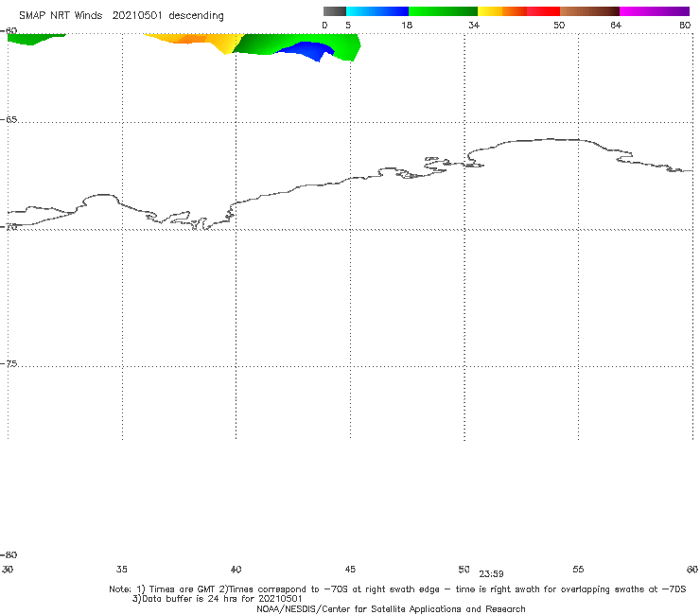
Task: Click the latitude axis label '-75'
Action: pos(9,364)
